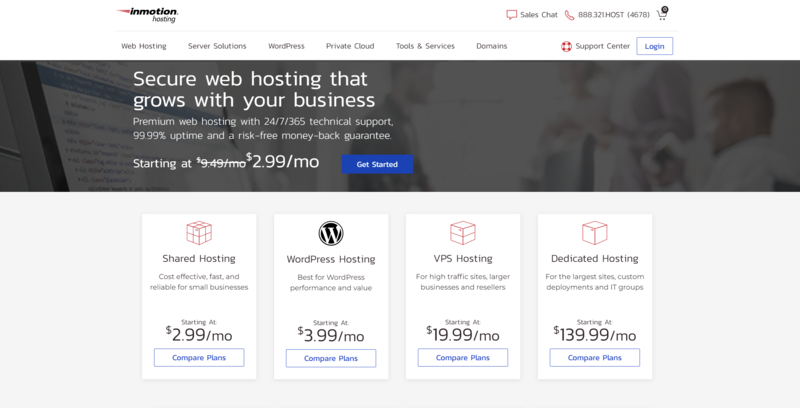800x408 pixels.
Task: Open the Support Center link text
Action: (603, 46)
